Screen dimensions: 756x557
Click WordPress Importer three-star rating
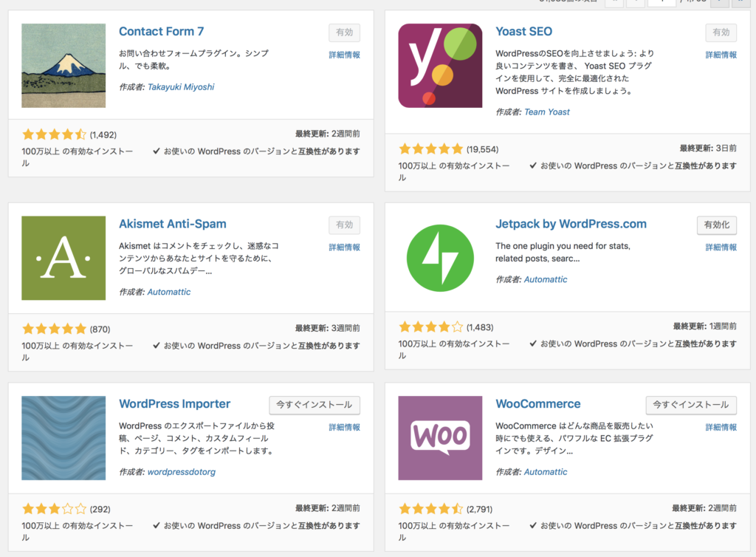[x=55, y=509]
